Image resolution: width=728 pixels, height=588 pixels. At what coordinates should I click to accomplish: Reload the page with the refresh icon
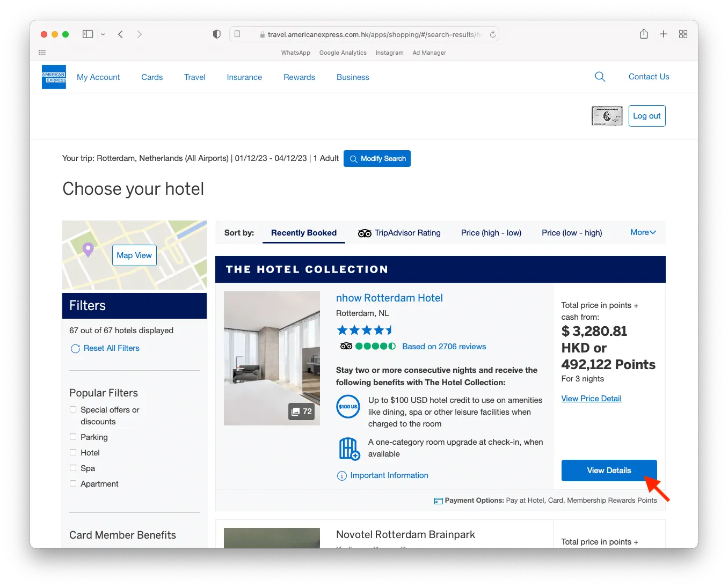pos(493,34)
